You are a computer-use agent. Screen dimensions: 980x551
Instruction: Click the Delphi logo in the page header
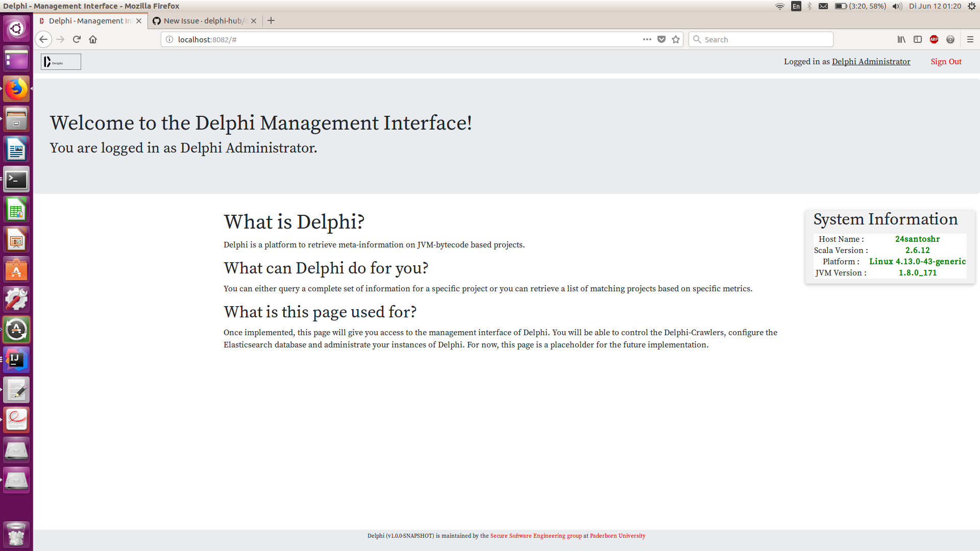pos(60,61)
